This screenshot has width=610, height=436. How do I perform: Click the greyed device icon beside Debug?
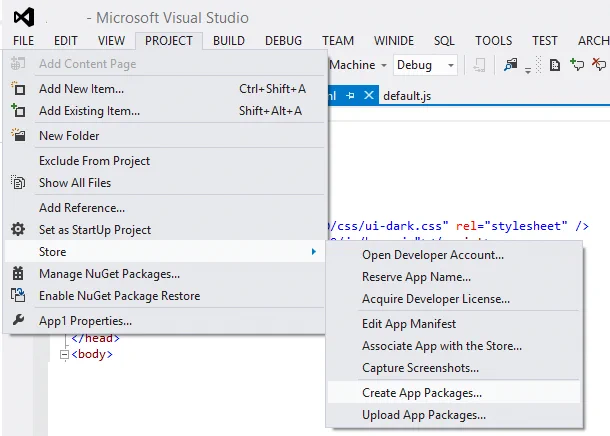coord(479,65)
